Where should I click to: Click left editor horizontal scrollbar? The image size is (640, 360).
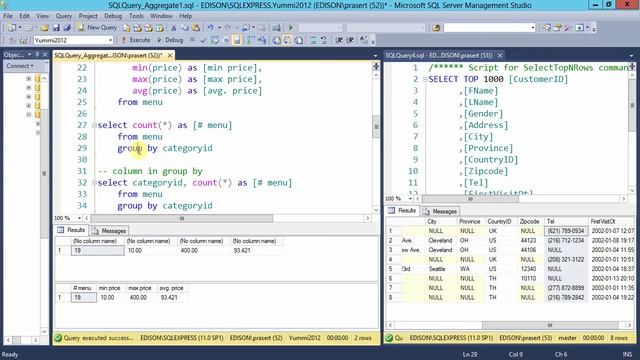(182, 218)
